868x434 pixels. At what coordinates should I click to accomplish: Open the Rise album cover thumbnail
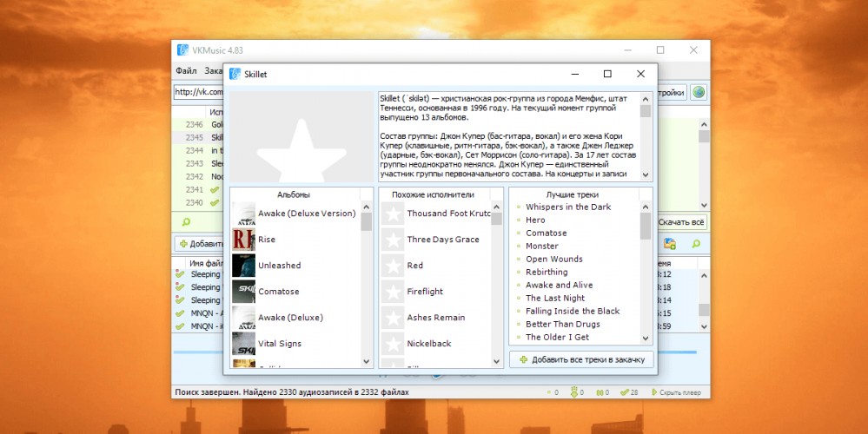click(243, 240)
